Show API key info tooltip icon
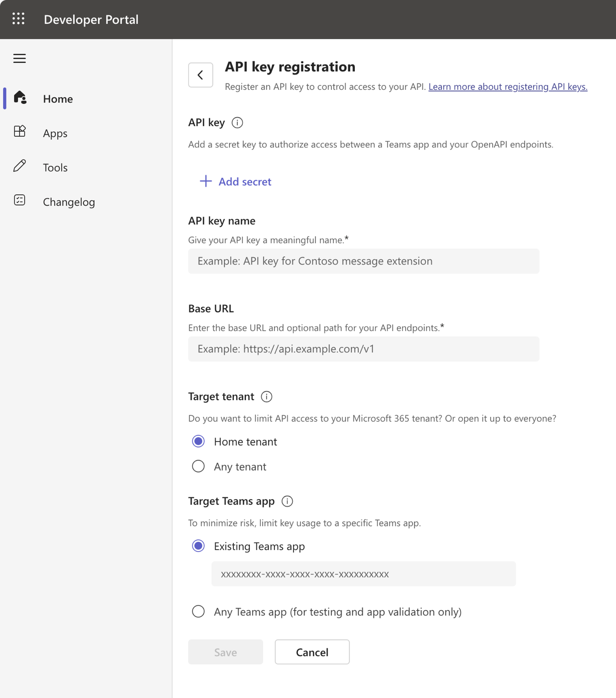This screenshot has width=616, height=698. coord(237,123)
